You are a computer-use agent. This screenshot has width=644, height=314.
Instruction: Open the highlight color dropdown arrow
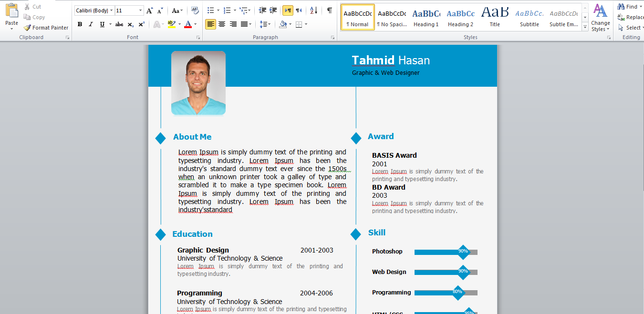tap(180, 24)
